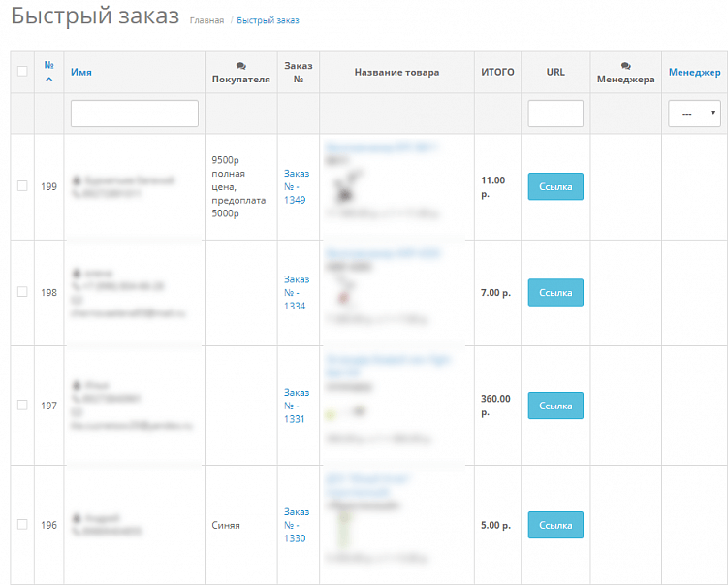Screen dimensions: 728x585
Task: Sort the table by Имя column
Action: (81, 72)
